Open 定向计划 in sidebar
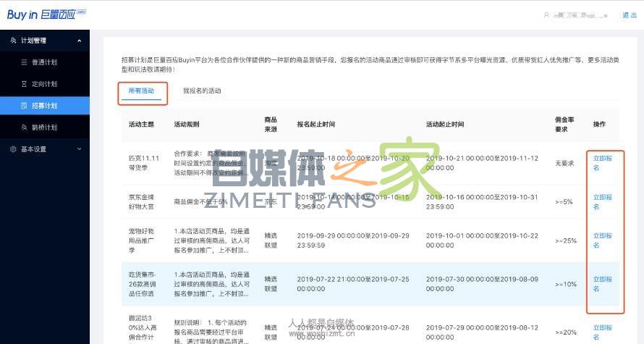The image size is (644, 344). tap(45, 84)
